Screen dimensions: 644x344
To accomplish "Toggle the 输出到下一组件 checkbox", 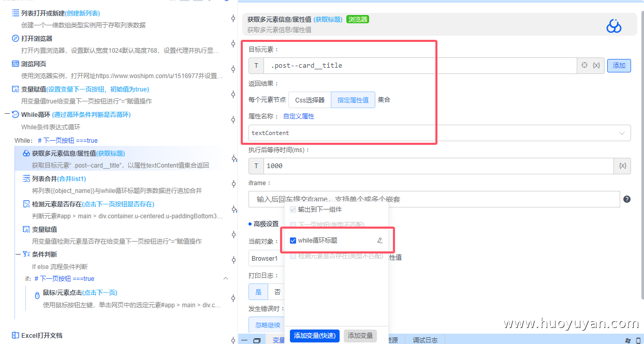I will [x=293, y=210].
